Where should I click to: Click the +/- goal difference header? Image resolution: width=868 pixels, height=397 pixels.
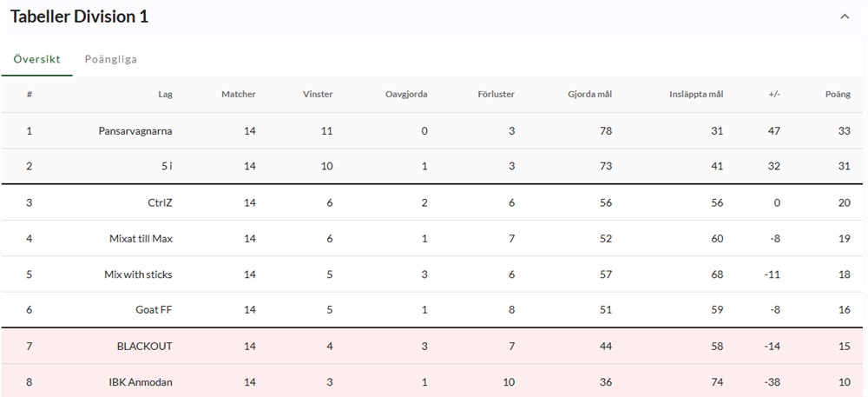click(x=773, y=95)
